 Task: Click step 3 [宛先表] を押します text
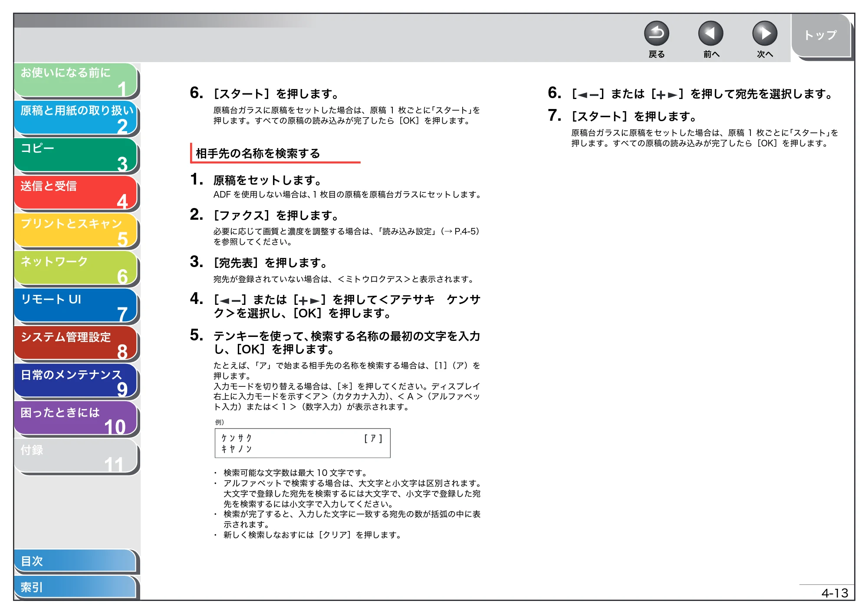point(270,263)
